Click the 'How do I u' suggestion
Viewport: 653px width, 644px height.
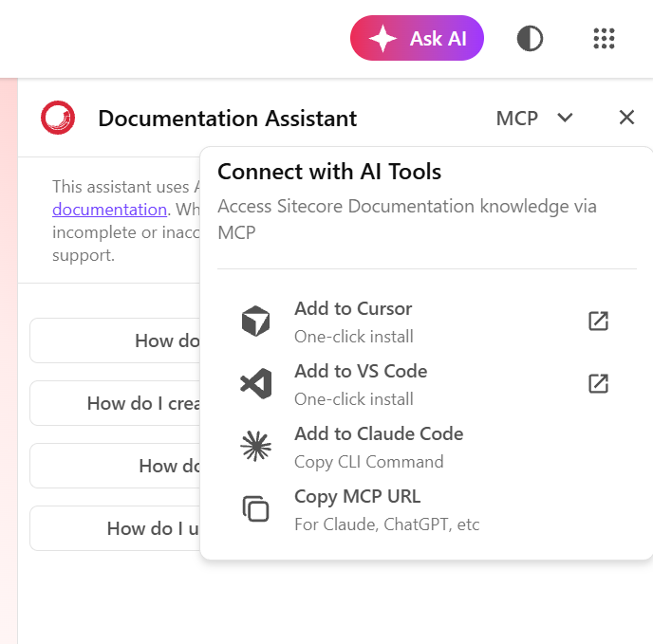tap(115, 528)
